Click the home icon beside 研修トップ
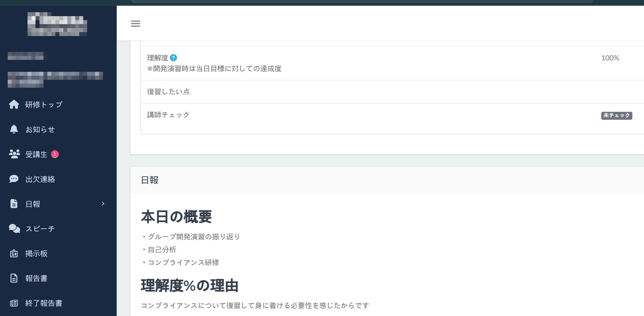Image resolution: width=644 pixels, height=316 pixels. (14, 104)
